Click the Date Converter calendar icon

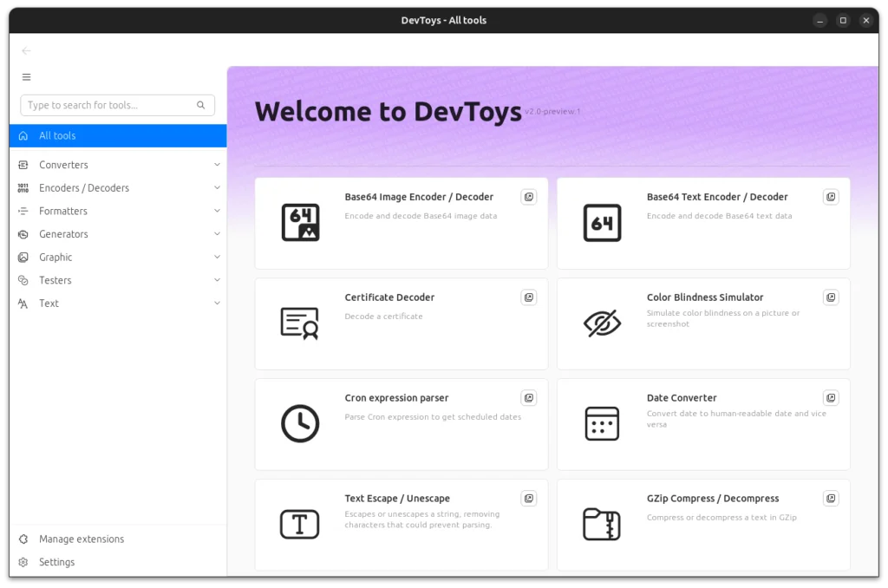click(x=602, y=423)
